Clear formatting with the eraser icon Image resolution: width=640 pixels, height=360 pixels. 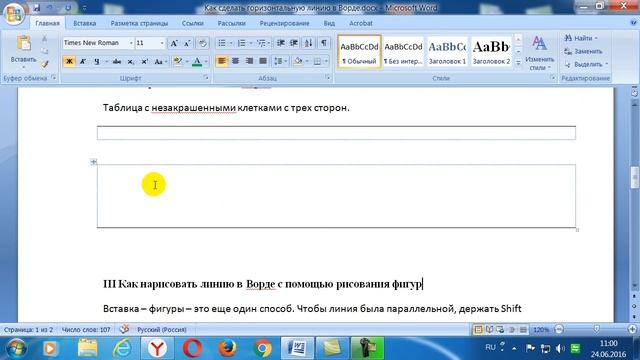(x=202, y=43)
